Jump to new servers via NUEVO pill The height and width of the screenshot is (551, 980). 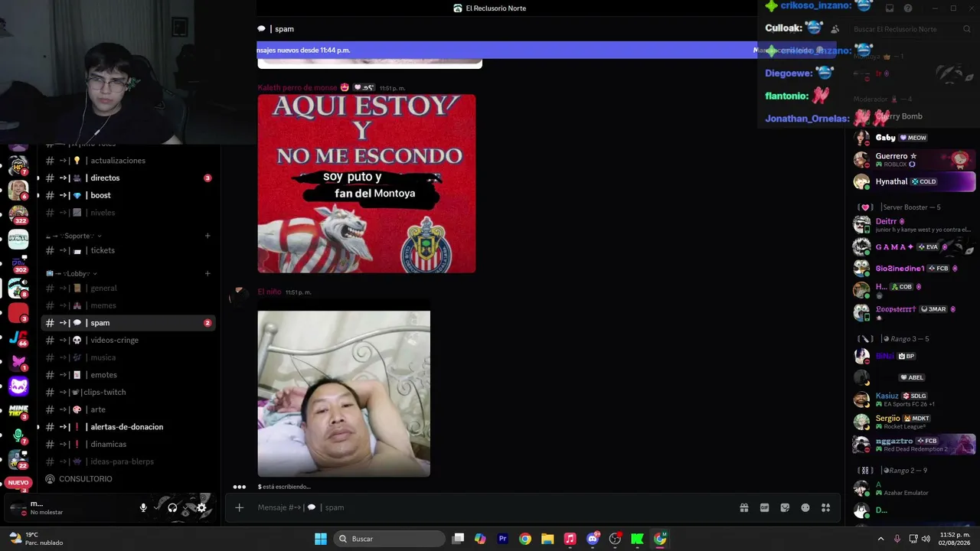click(18, 483)
